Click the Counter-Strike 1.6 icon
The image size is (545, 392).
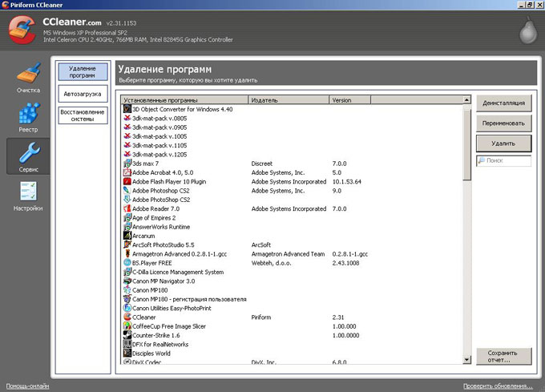127,335
